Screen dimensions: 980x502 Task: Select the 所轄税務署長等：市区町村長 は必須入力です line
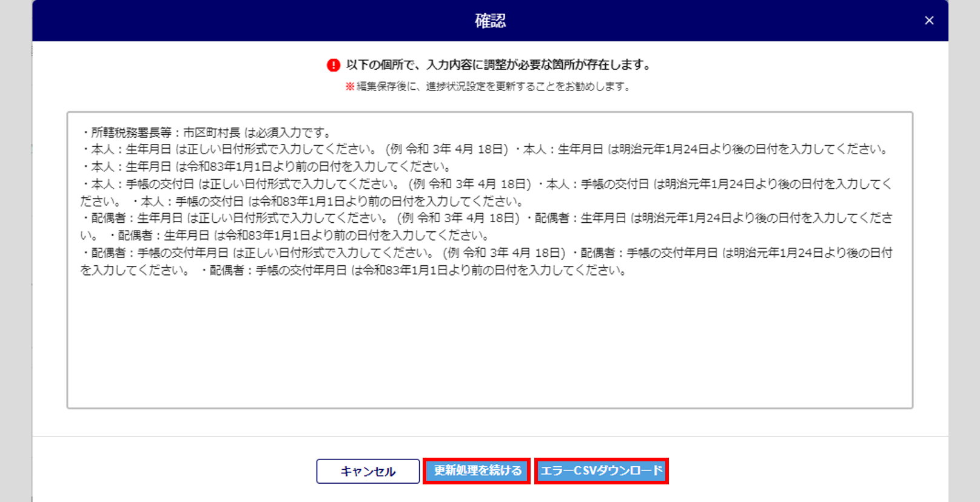tap(206, 132)
